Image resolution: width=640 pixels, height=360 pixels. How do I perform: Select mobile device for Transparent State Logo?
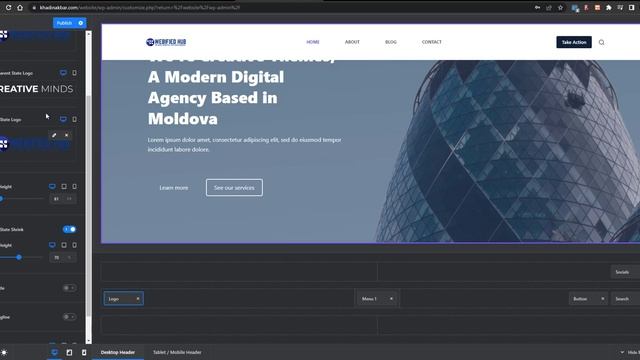74,73
